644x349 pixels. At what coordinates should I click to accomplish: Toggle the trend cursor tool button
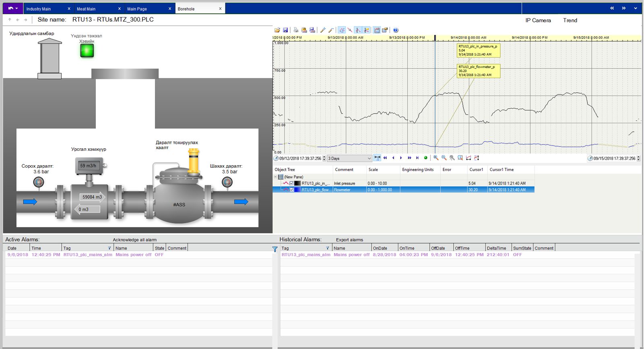click(x=358, y=30)
